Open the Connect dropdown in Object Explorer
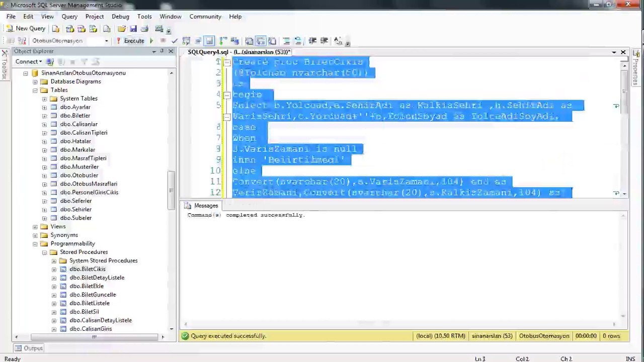This screenshot has height=362, width=644. (28, 62)
